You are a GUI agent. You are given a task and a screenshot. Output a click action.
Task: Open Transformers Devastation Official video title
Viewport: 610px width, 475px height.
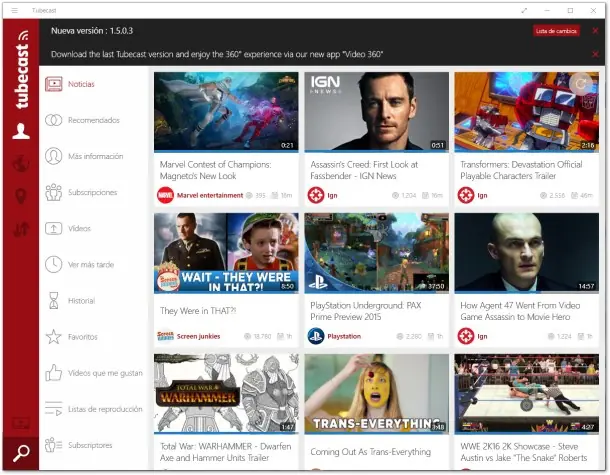tap(521, 170)
